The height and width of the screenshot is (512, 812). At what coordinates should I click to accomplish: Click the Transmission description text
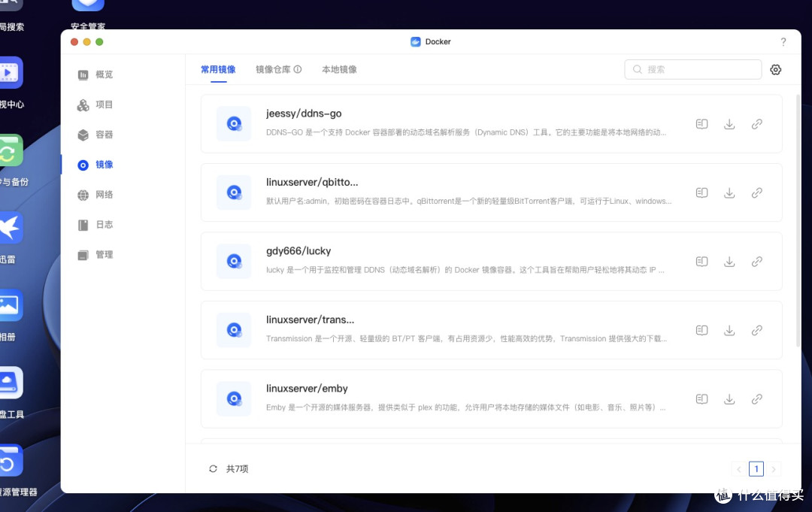[467, 338]
